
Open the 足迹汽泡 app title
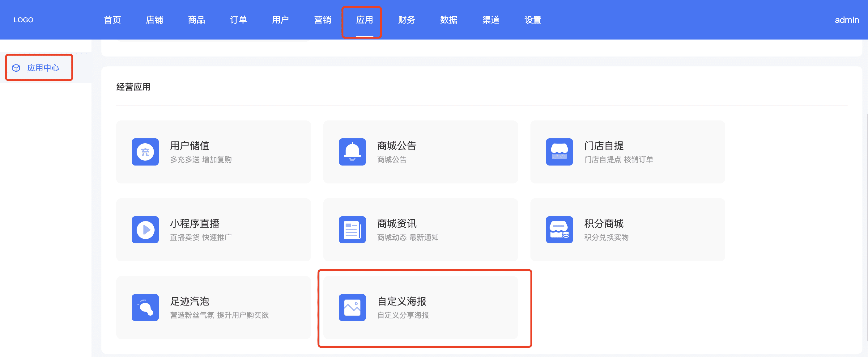point(190,301)
